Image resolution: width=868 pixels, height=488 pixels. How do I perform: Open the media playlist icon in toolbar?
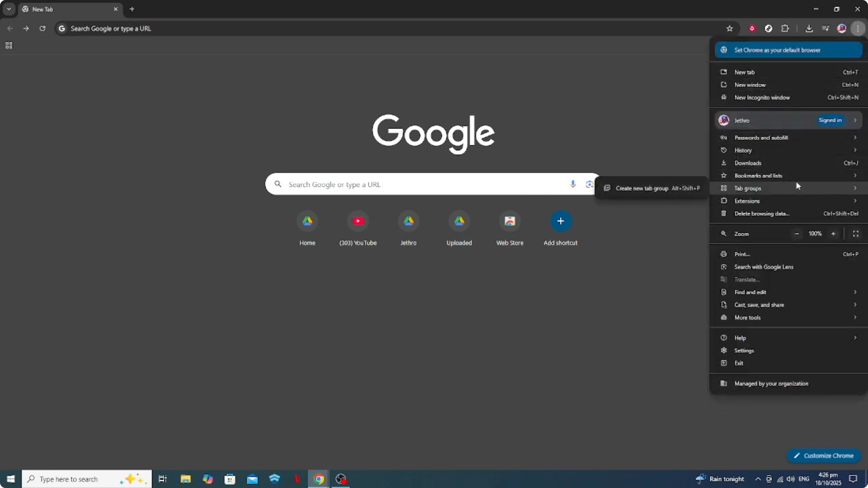pyautogui.click(x=826, y=28)
